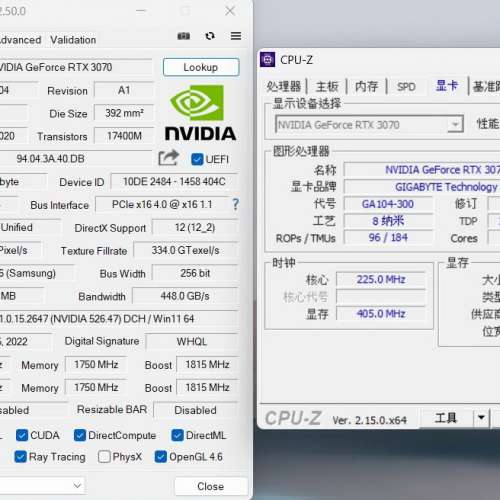Click the Device ID value field

click(x=174, y=182)
